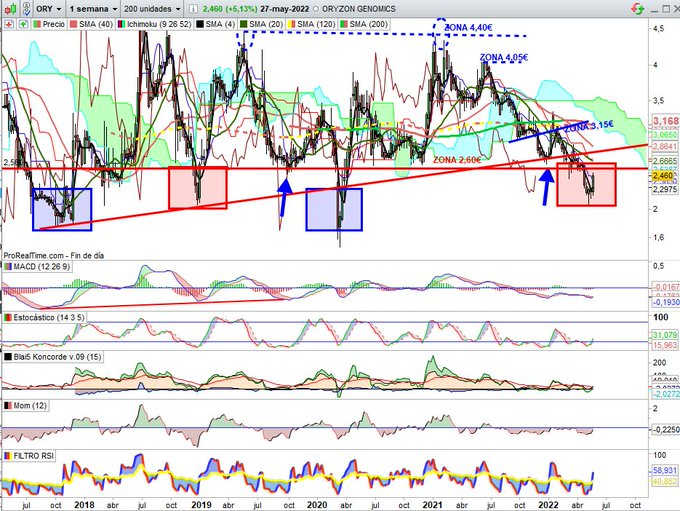This screenshot has width=680, height=511.
Task: Click the yellow-red SMA (120) color swatch
Action: point(293,24)
